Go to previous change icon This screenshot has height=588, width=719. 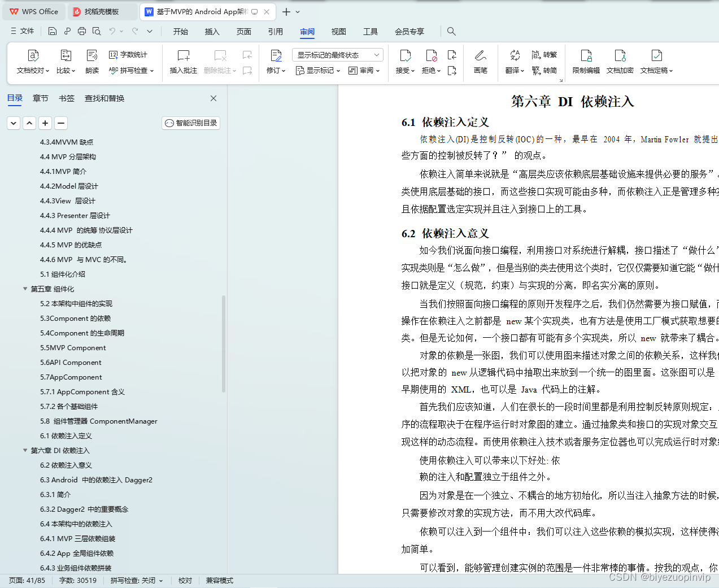coord(452,55)
